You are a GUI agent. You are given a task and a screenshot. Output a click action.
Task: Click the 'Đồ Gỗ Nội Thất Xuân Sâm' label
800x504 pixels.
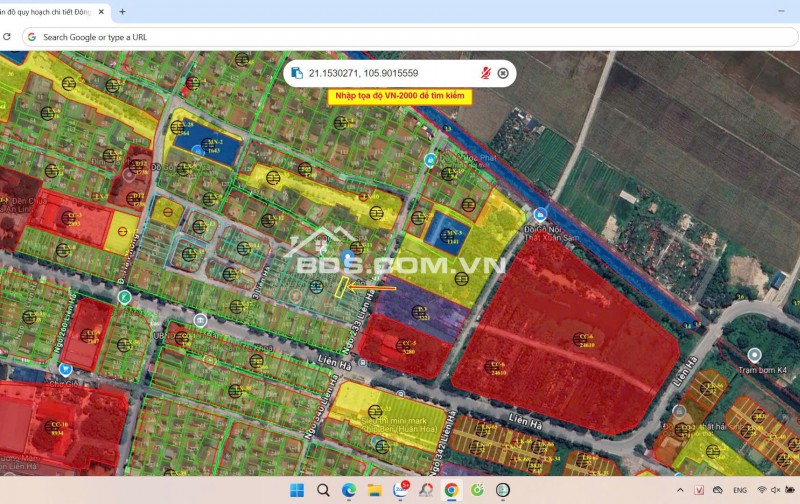click(x=552, y=234)
